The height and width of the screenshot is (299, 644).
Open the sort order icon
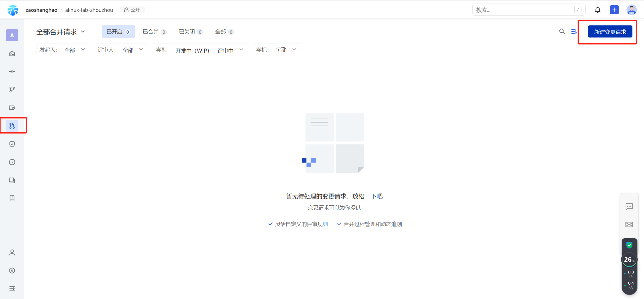[574, 31]
